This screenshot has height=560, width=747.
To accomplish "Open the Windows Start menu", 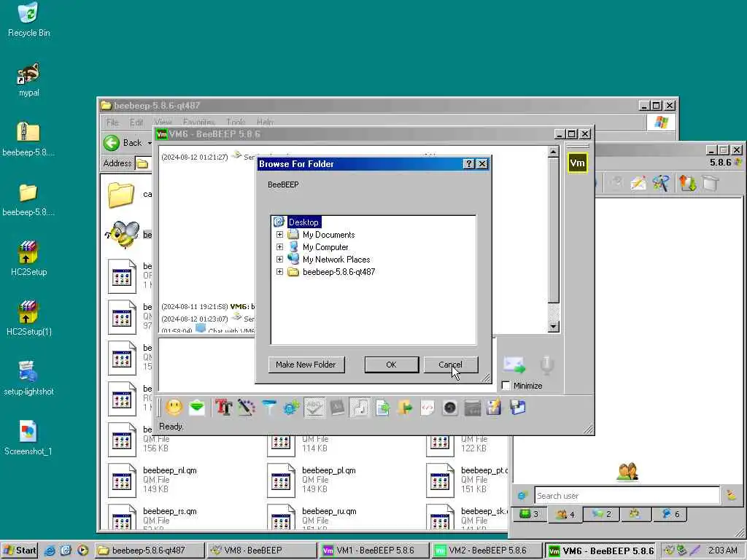I will click(x=20, y=551).
